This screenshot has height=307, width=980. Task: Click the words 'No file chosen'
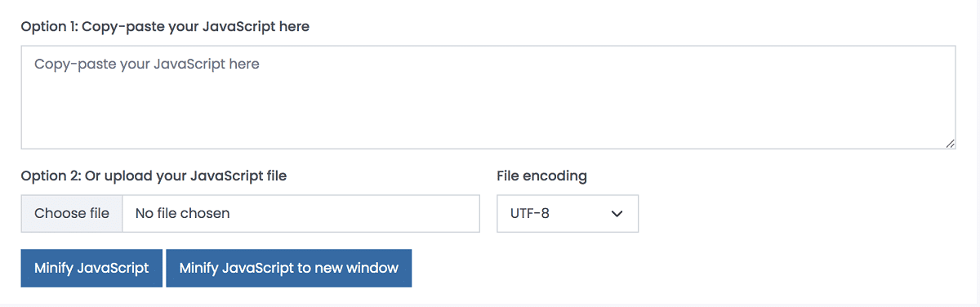click(182, 214)
